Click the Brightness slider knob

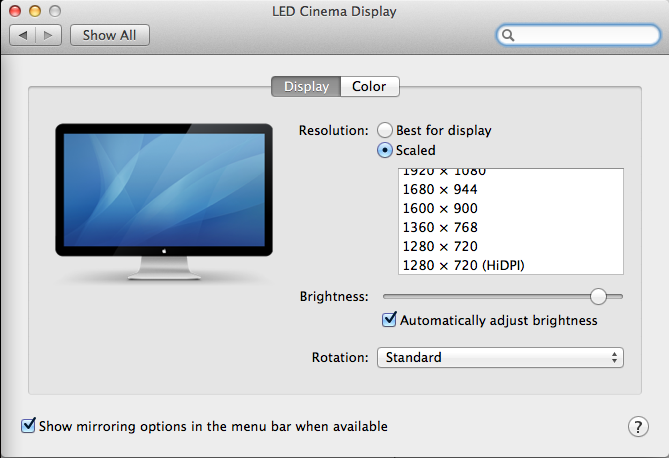point(598,296)
